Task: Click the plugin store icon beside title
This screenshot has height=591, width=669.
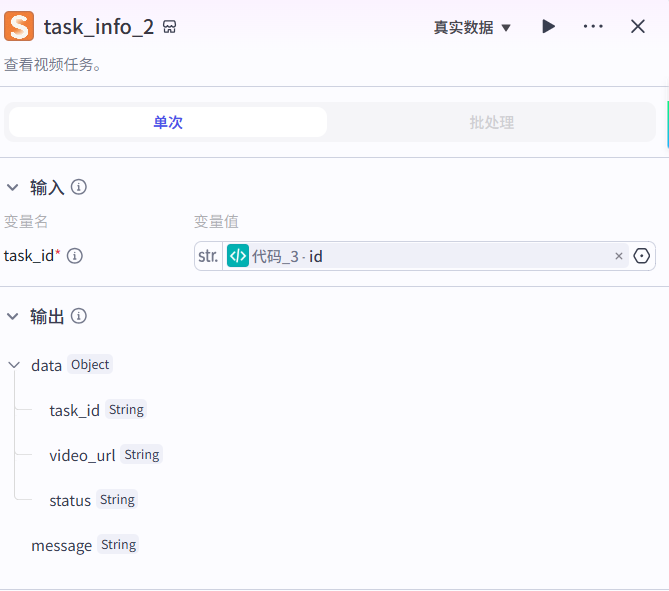Action: [x=170, y=27]
